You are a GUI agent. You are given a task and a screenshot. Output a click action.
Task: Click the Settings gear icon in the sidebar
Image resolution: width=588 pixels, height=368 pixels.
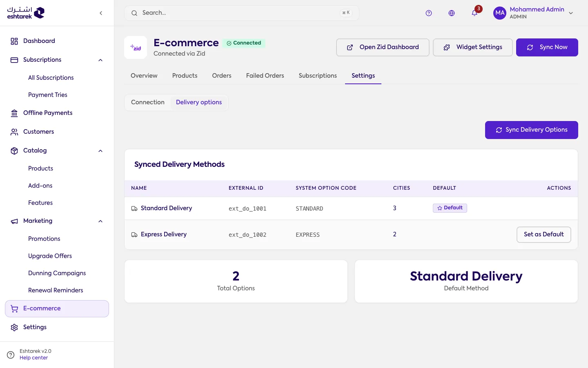tap(14, 327)
